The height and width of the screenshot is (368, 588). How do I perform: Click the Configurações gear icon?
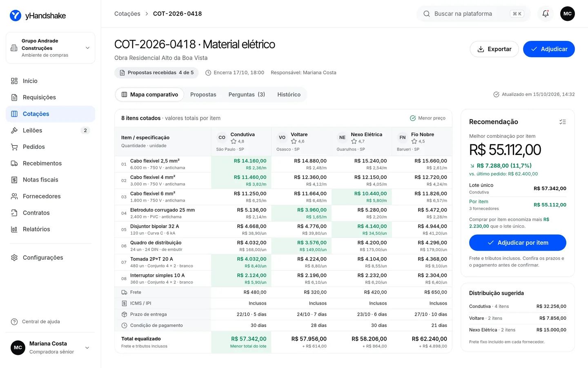coord(14,258)
